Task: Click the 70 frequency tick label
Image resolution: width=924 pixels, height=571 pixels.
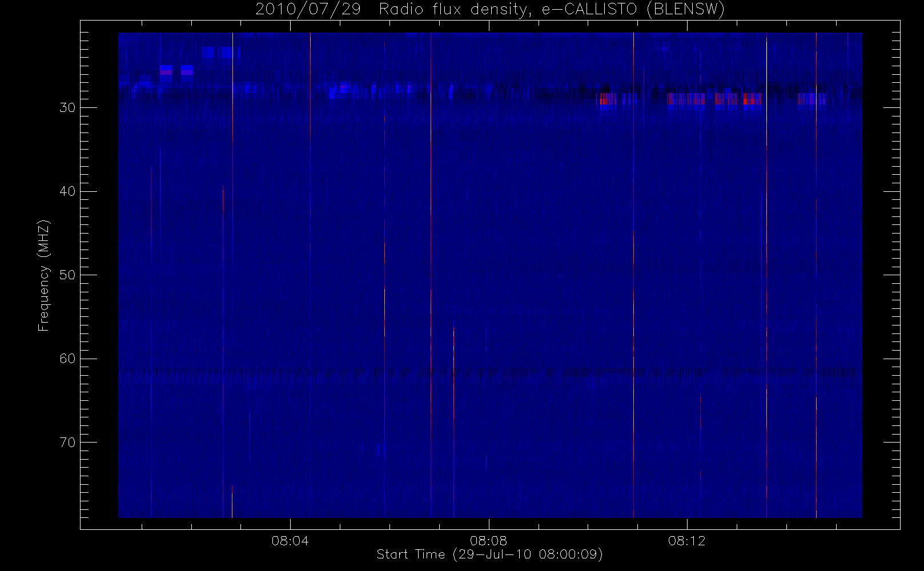Action: coord(67,442)
